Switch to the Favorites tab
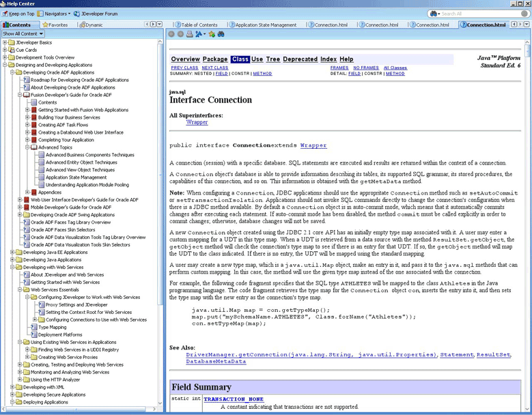Screen dimensions: 532x415 tap(55, 25)
